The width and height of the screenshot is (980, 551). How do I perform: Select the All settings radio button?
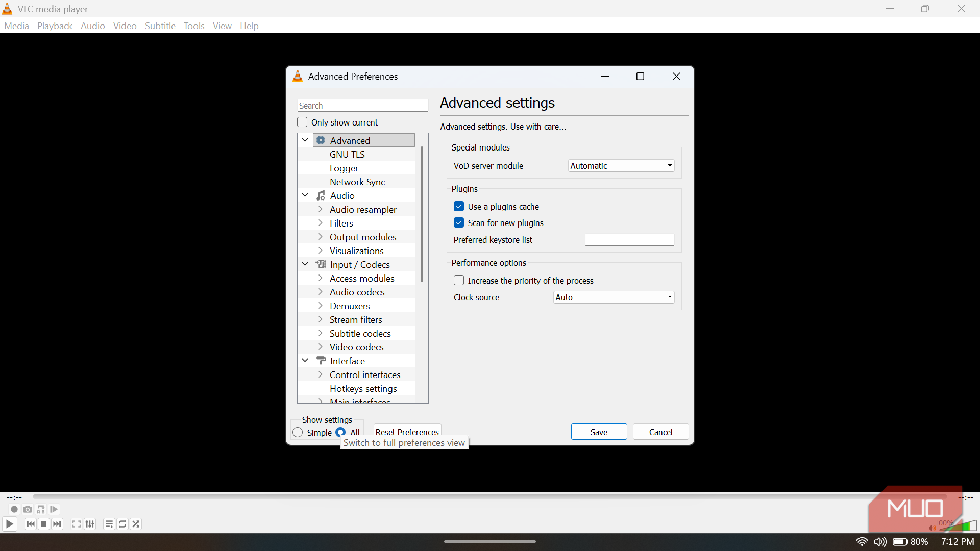coord(340,432)
